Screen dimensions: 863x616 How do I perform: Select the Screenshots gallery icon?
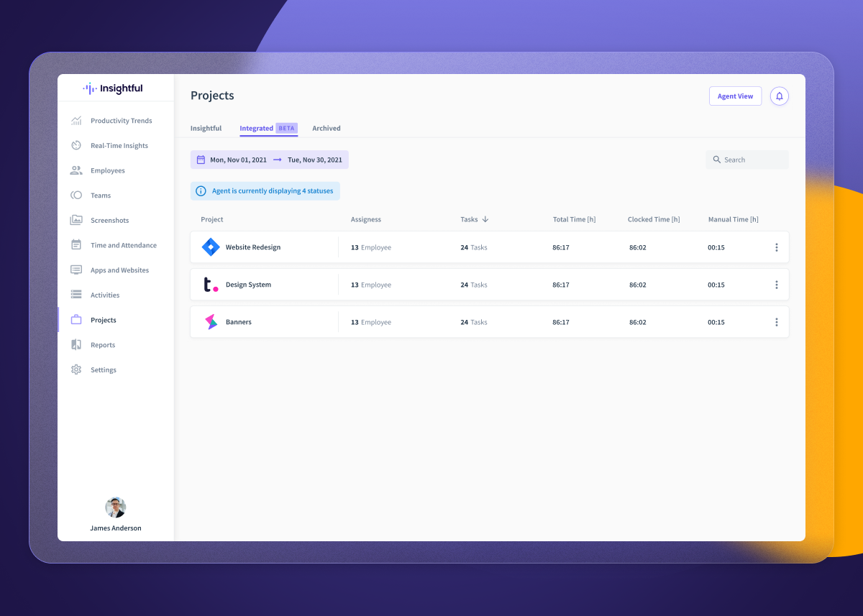click(x=76, y=221)
